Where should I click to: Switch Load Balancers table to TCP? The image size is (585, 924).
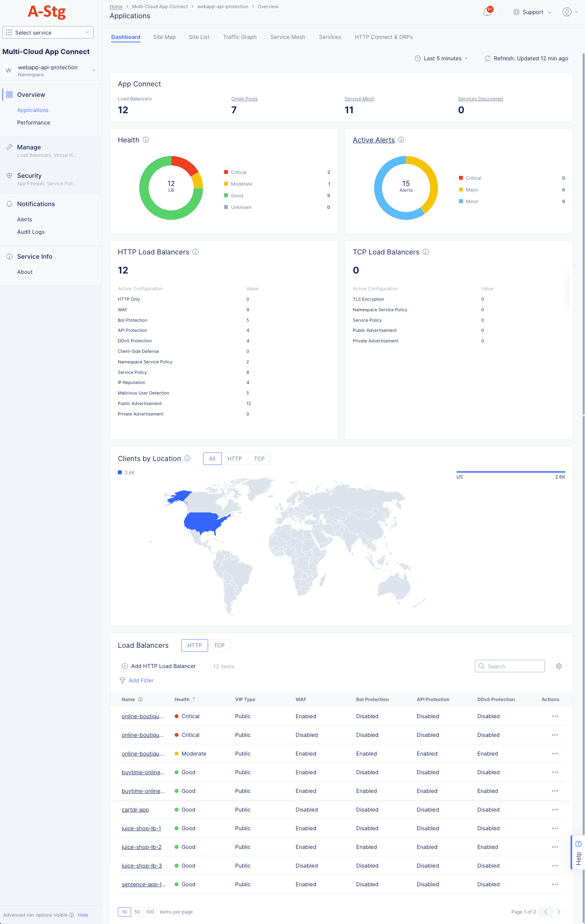(219, 645)
